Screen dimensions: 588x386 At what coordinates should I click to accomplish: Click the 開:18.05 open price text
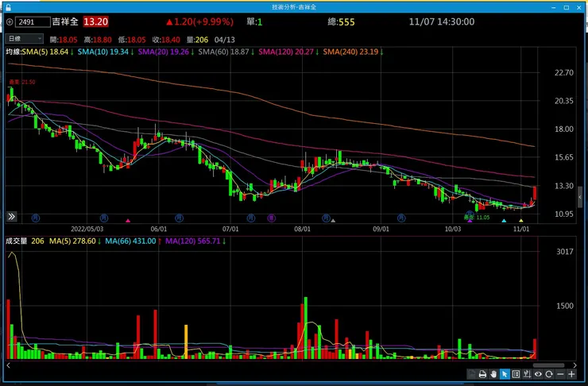tap(64, 40)
